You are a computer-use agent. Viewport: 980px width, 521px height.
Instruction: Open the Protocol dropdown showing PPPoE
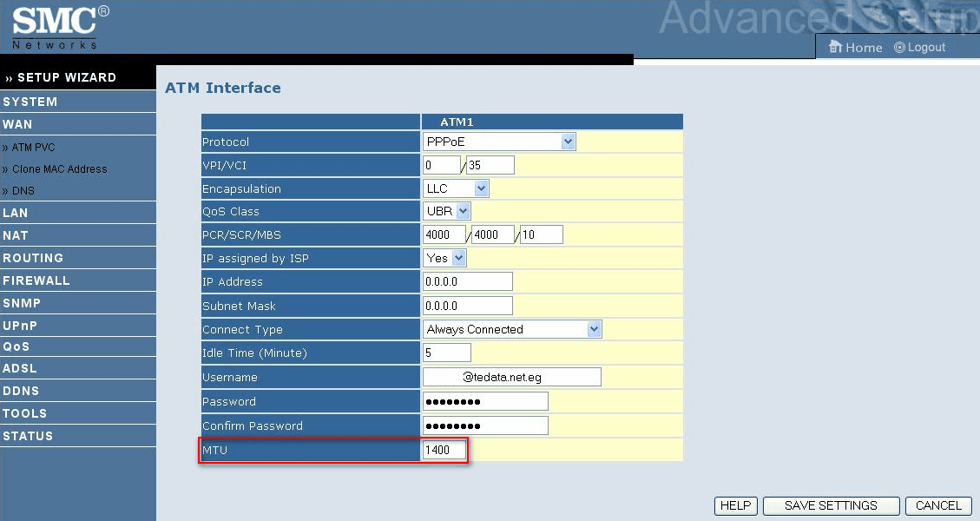coord(499,142)
